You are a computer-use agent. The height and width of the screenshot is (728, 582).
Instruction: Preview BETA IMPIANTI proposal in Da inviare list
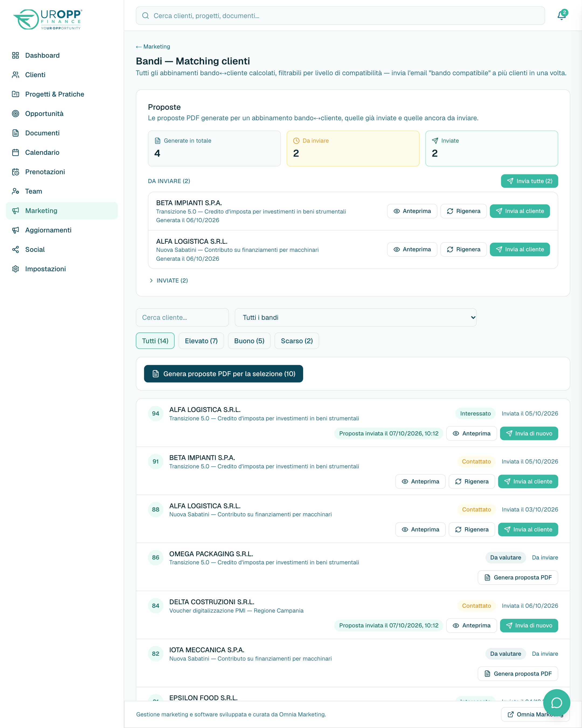pyautogui.click(x=412, y=211)
